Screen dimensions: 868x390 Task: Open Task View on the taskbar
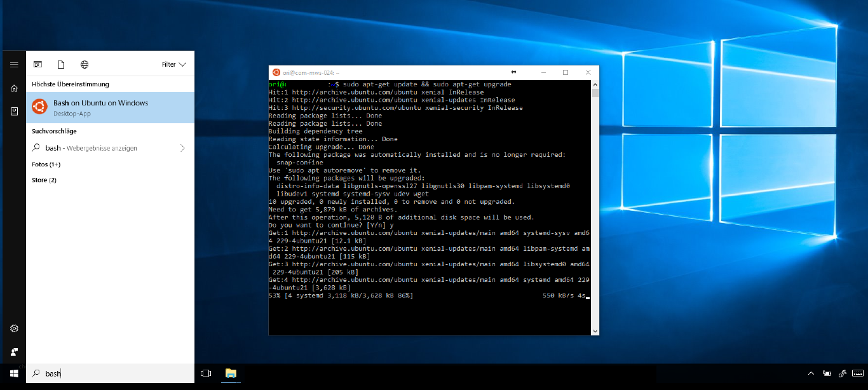tap(205, 373)
